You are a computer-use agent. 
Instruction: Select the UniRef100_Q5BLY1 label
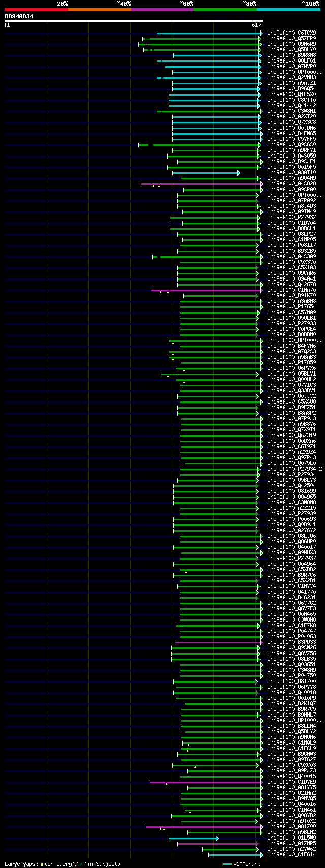tap(291, 374)
